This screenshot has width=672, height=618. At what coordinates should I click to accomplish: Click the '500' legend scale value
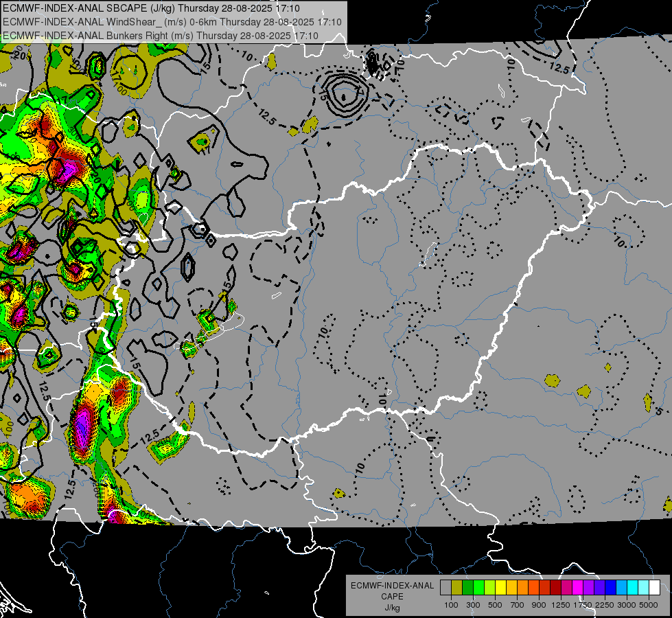495,605
